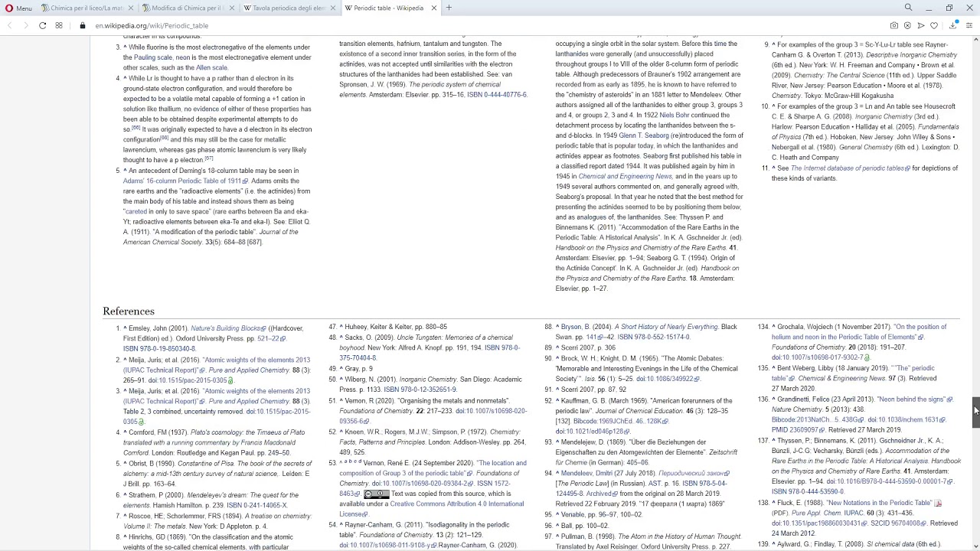Open doi:10.1515/pac-2015-0305 link in reference 2
The height and width of the screenshot is (551, 980).
coord(191,380)
